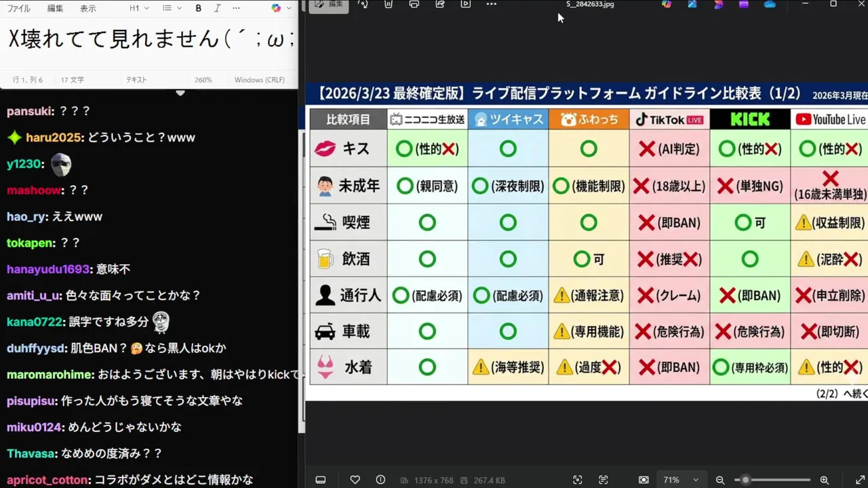Click username pansuki in chat
Image resolution: width=868 pixels, height=488 pixels.
[30, 111]
